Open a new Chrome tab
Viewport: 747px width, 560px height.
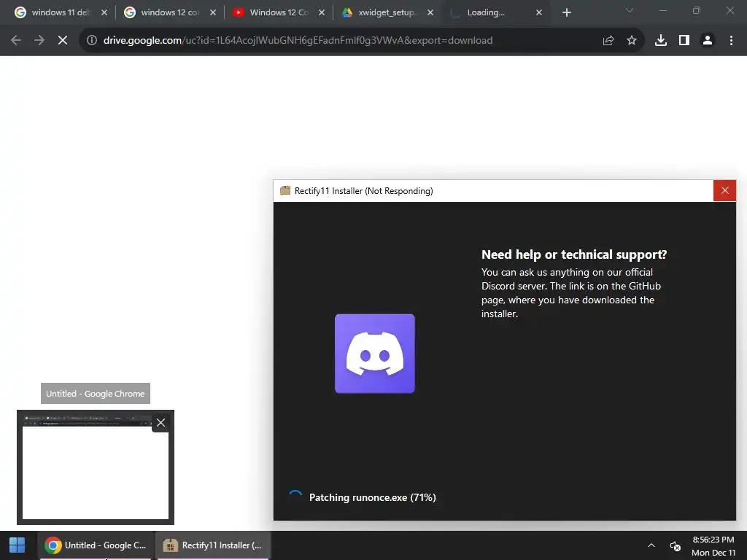pyautogui.click(x=566, y=12)
